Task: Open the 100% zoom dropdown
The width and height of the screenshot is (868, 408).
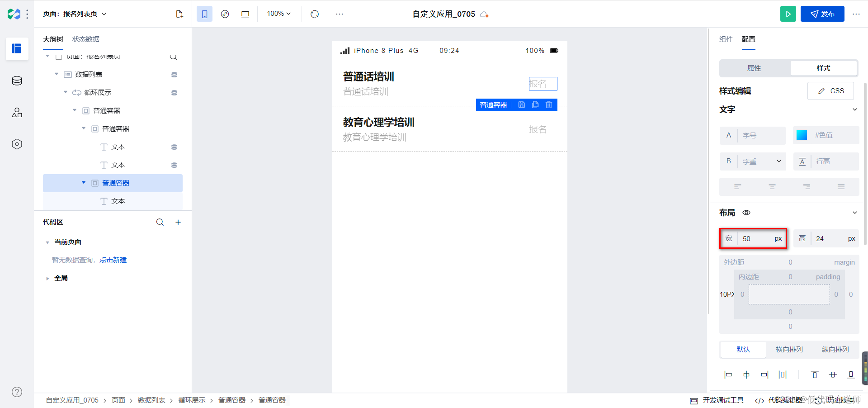Action: click(x=278, y=14)
